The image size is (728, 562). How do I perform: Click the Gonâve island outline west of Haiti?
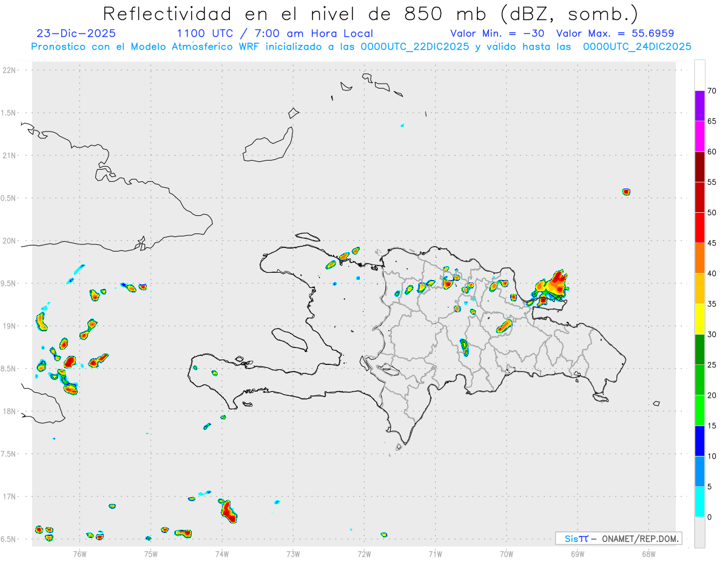tap(288, 339)
